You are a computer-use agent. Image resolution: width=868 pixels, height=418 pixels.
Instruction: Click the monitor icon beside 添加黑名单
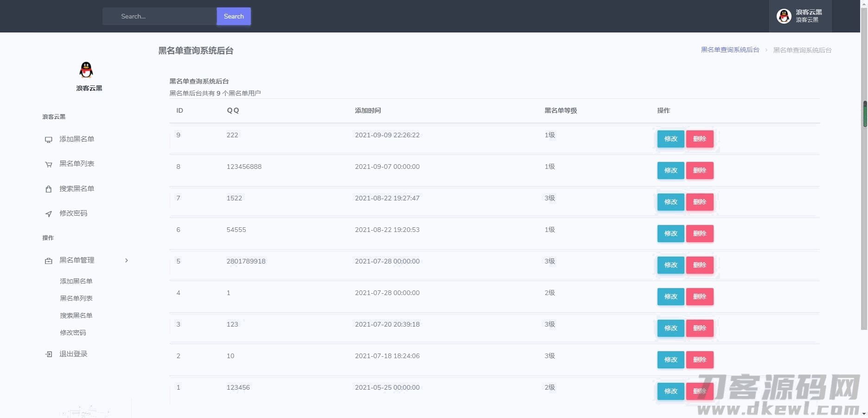click(48, 140)
